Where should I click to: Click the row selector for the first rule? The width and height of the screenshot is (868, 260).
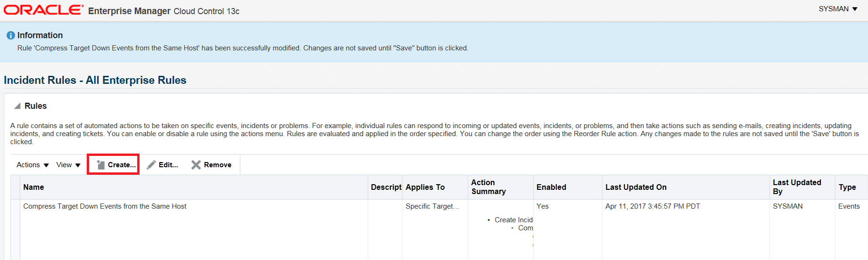(x=15, y=229)
